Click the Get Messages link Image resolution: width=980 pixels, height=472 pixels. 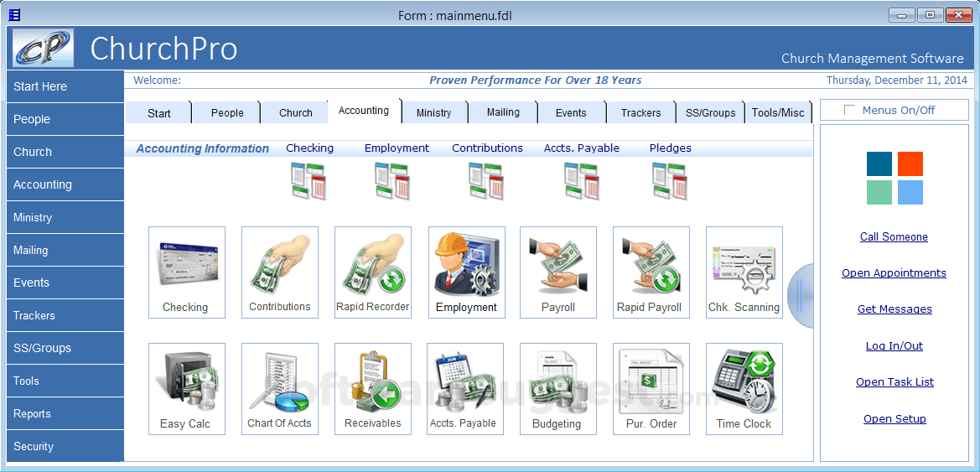pyautogui.click(x=894, y=309)
